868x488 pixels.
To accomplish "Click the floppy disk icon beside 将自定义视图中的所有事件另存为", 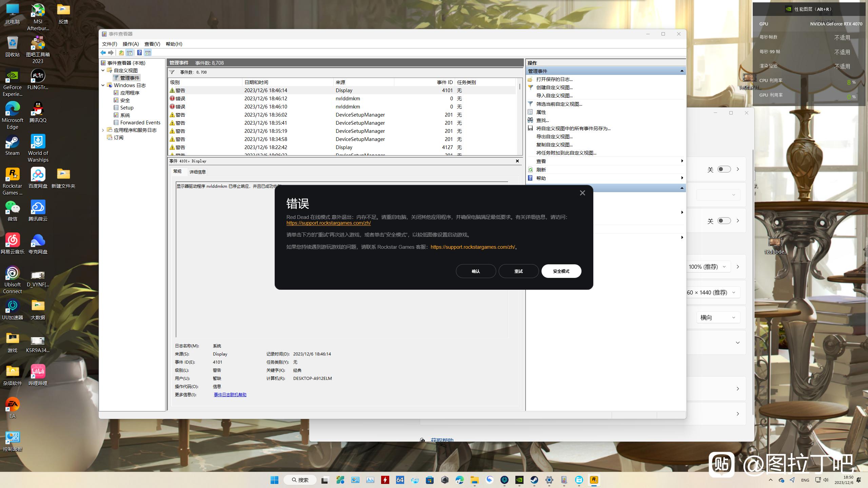I will click(530, 128).
